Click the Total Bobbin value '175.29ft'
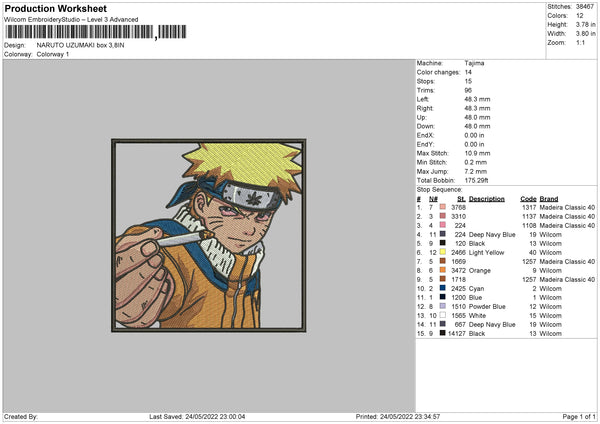 point(476,180)
